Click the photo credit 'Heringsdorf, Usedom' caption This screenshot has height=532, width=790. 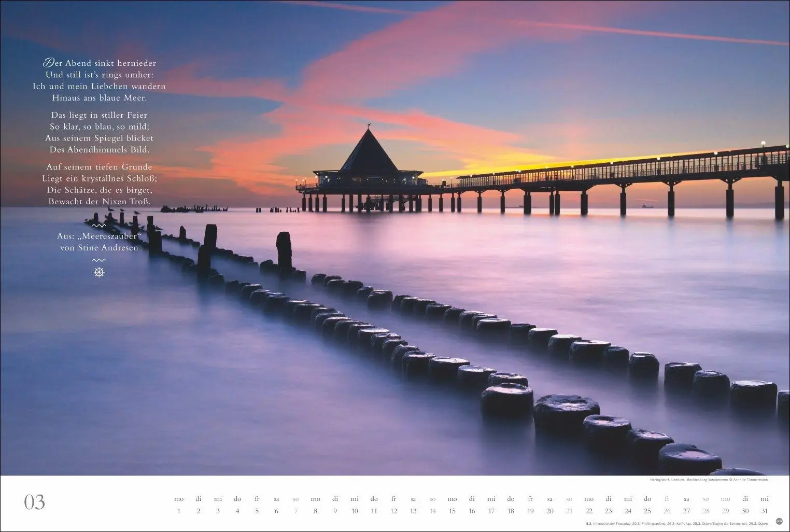coord(709,480)
